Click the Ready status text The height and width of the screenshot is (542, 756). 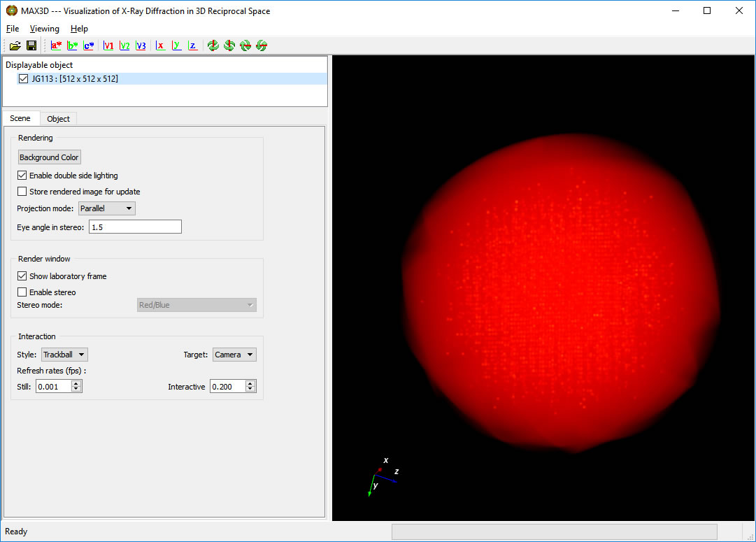pos(16,532)
